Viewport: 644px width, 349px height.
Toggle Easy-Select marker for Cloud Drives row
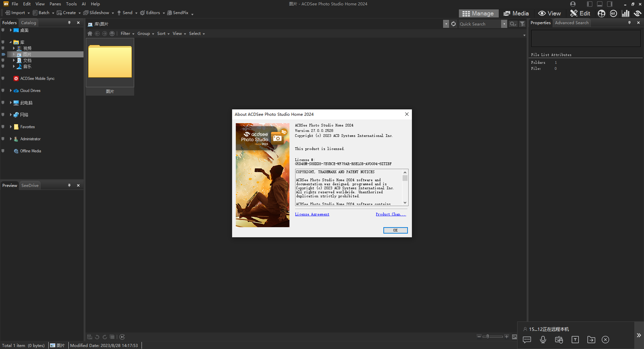pos(3,91)
